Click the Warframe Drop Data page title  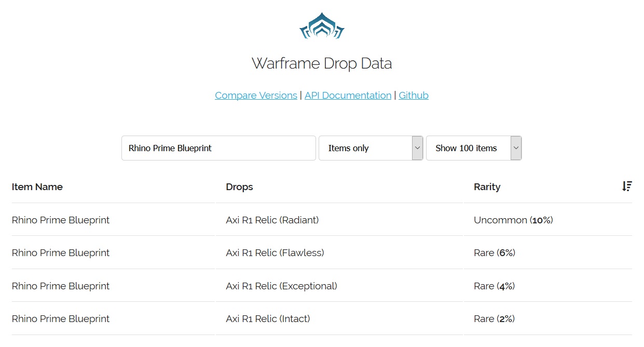pyautogui.click(x=322, y=64)
